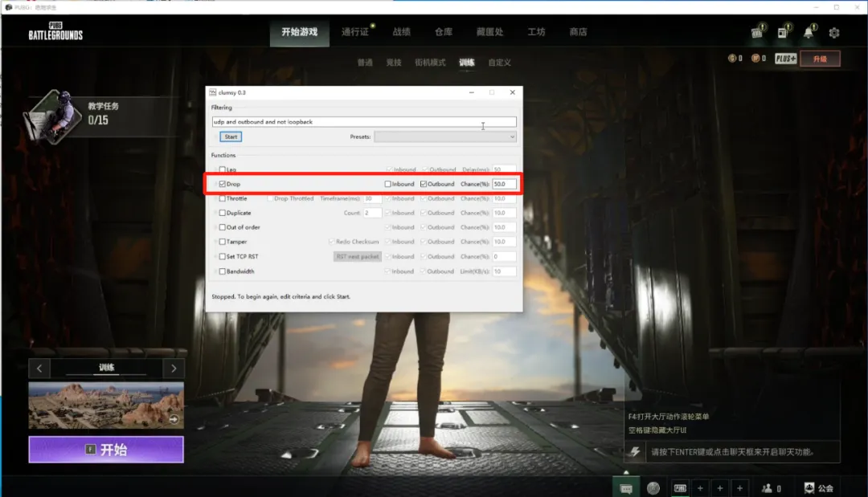868x497 pixels.
Task: Click the PLUS+ badge icon
Action: 785,59
